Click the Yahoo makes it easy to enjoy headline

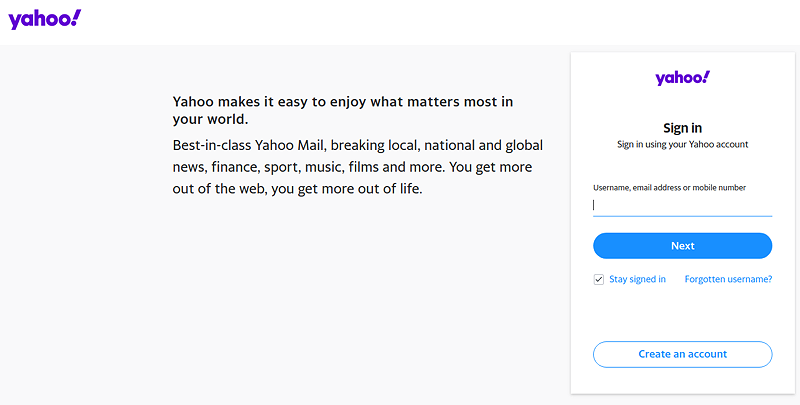tap(343, 102)
